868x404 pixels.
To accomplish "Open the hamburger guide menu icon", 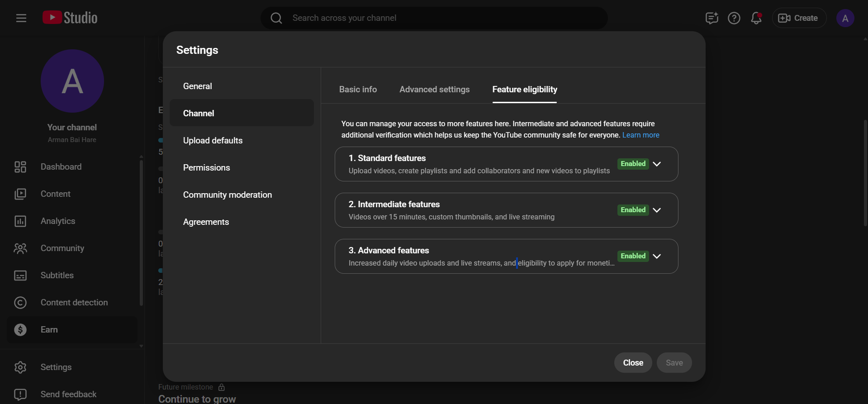I will [21, 18].
